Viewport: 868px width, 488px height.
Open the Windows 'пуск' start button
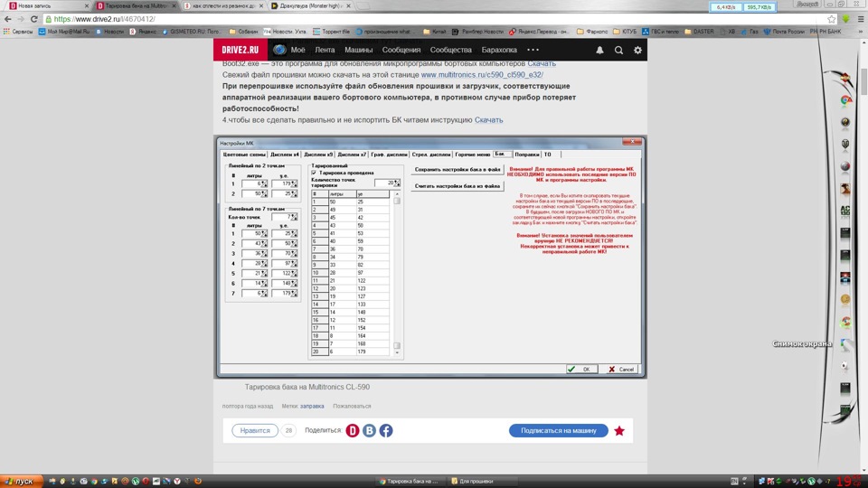coord(21,482)
